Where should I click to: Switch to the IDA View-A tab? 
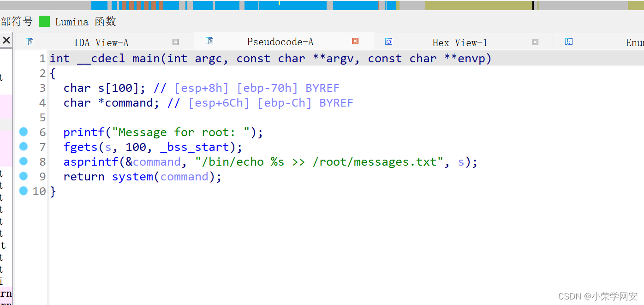tap(101, 42)
